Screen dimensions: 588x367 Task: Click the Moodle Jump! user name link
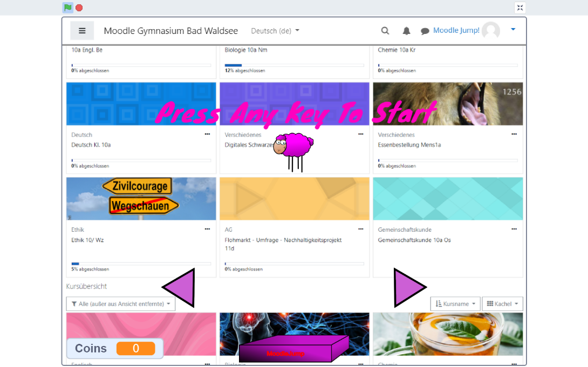tap(456, 30)
